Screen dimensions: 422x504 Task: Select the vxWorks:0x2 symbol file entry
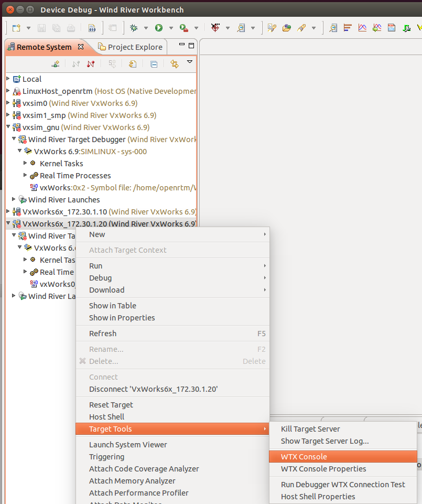point(113,188)
